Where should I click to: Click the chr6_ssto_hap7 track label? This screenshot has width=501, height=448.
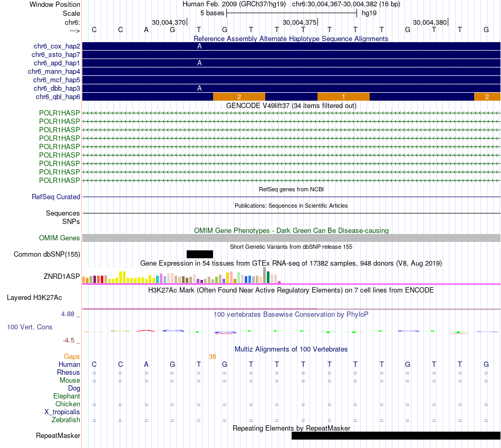point(56,55)
